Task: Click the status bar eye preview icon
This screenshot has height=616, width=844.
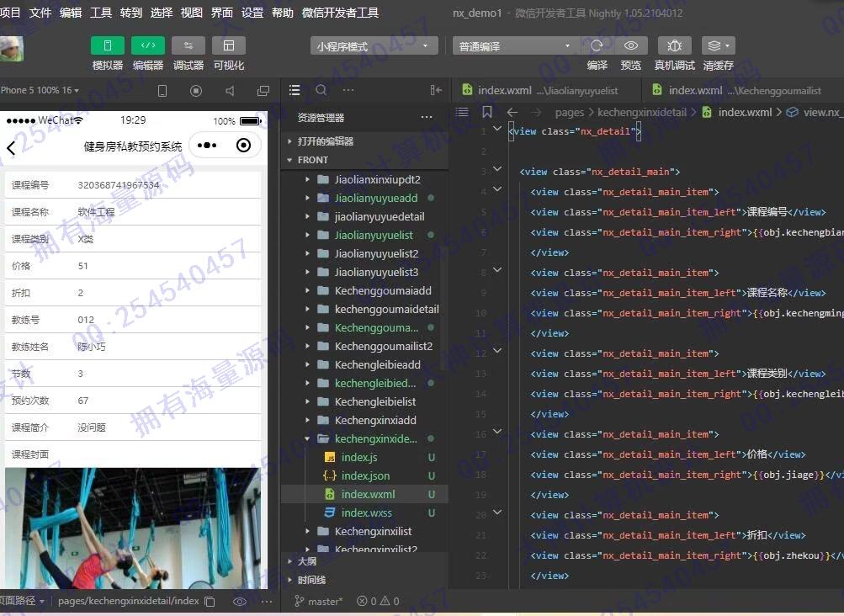Action: [x=240, y=602]
